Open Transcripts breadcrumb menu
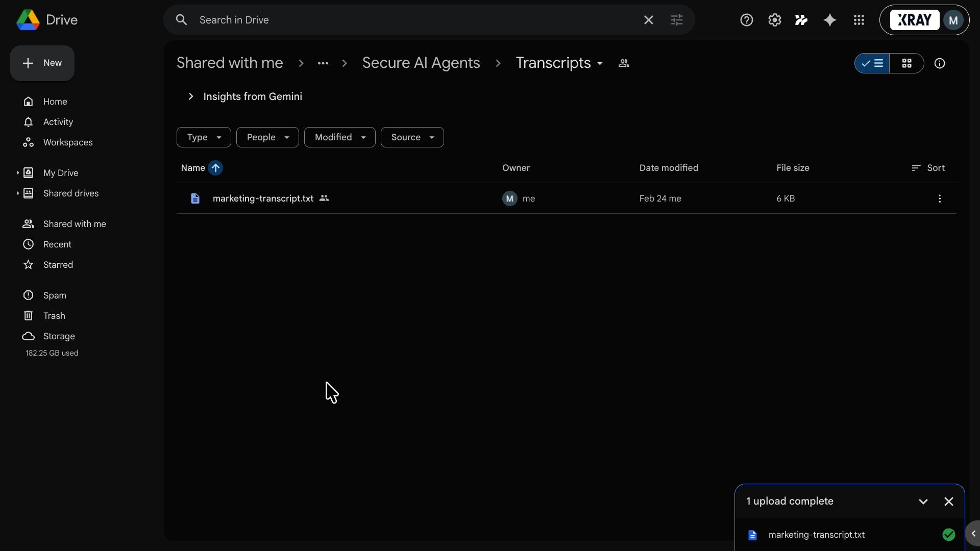The height and width of the screenshot is (551, 980). (x=600, y=63)
